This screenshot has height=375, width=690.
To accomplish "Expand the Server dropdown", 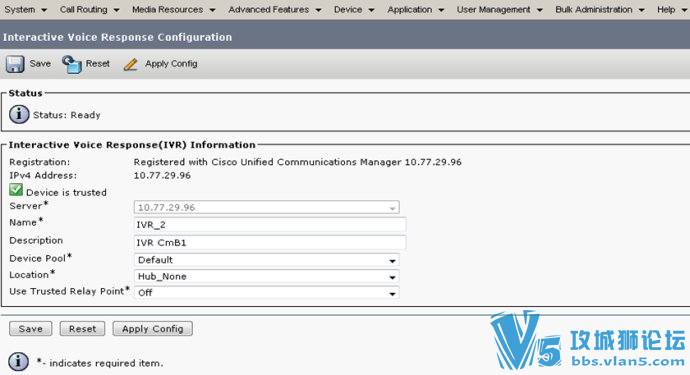I will 267,207.
